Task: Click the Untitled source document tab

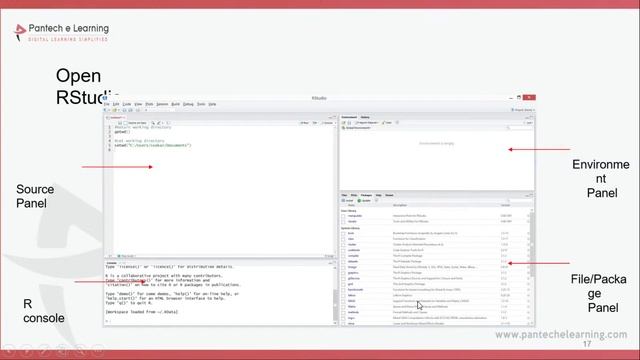Action: [x=115, y=118]
